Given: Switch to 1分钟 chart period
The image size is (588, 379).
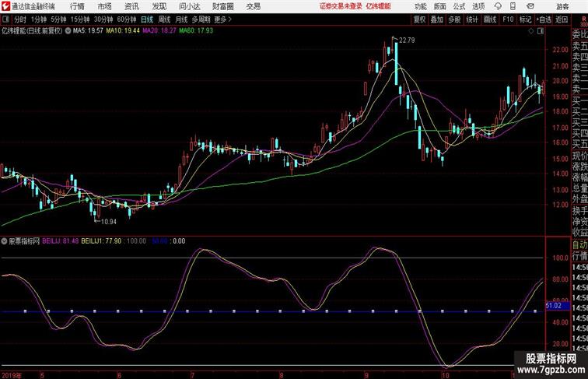Looking at the screenshot, I should [39, 19].
